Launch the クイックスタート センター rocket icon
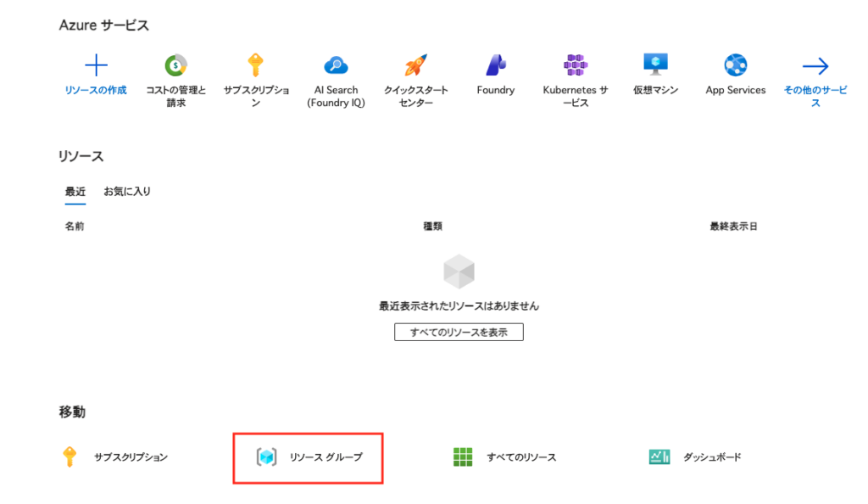This screenshot has height=504, width=868. click(x=415, y=65)
